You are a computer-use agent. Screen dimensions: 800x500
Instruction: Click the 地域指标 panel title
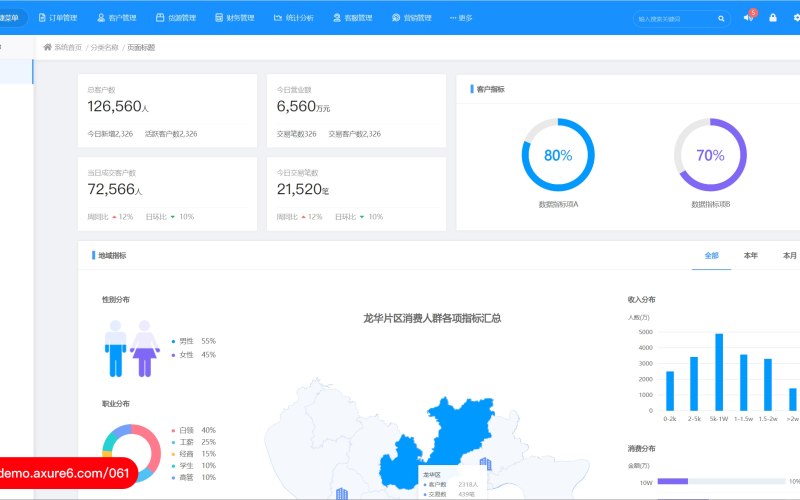click(x=112, y=256)
